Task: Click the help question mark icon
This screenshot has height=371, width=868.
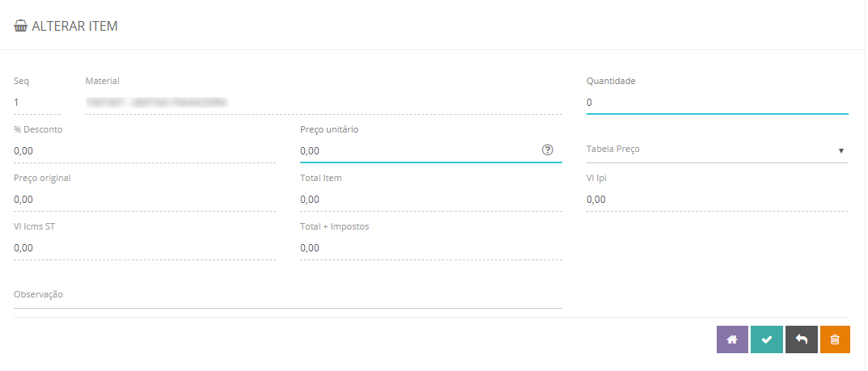Action: click(548, 150)
